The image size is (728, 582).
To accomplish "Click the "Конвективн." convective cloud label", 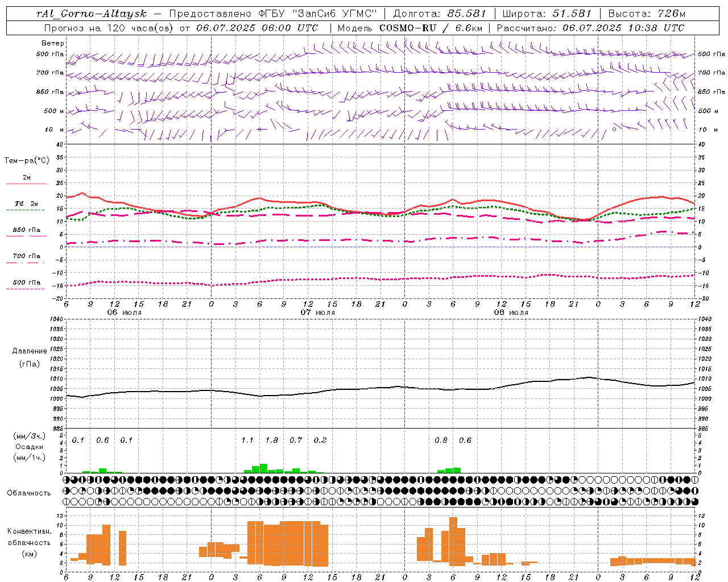I will click(30, 531).
